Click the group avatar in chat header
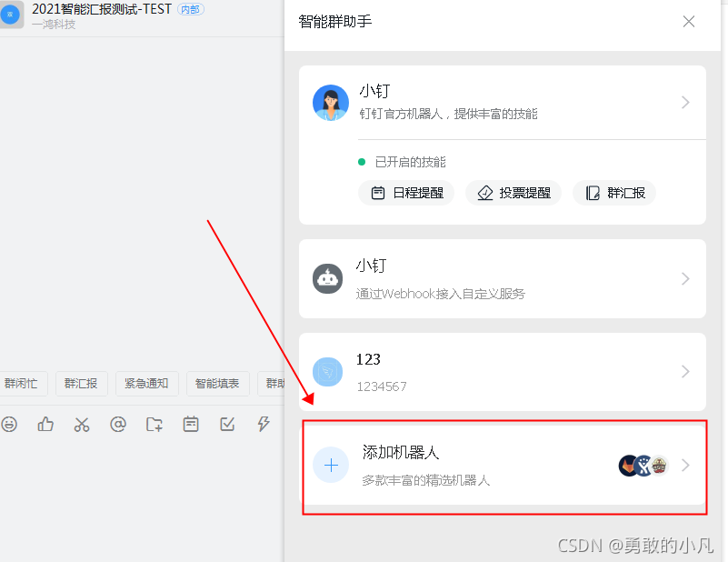This screenshot has width=728, height=562. coord(11,15)
